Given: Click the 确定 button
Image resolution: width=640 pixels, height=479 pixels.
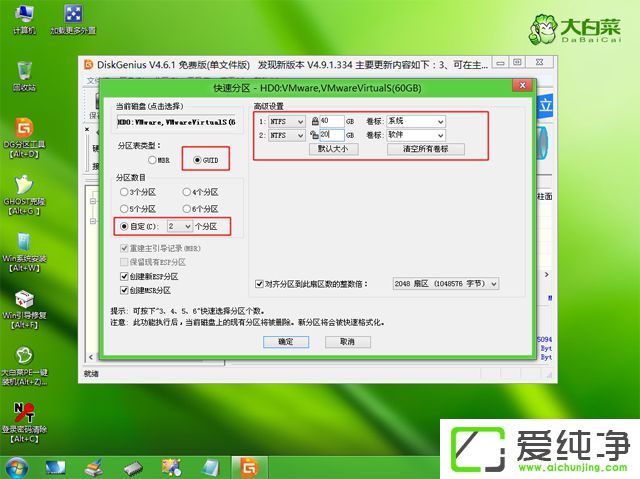Looking at the screenshot, I should coord(285,341).
